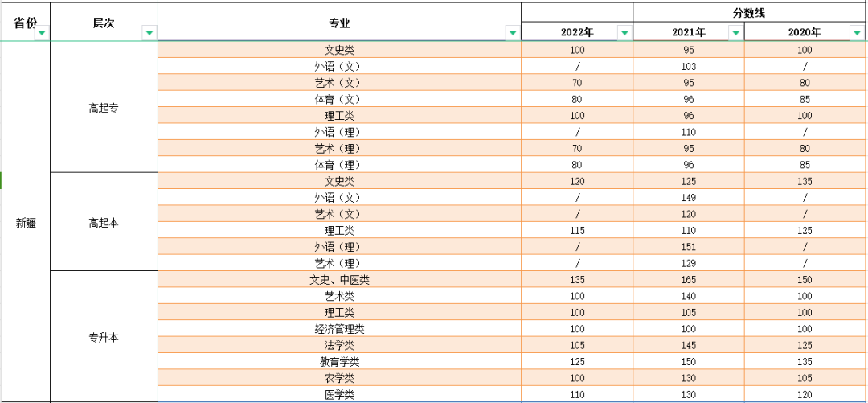This screenshot has width=868, height=403.
Task: Click the 法学类 major cell
Action: [339, 345]
